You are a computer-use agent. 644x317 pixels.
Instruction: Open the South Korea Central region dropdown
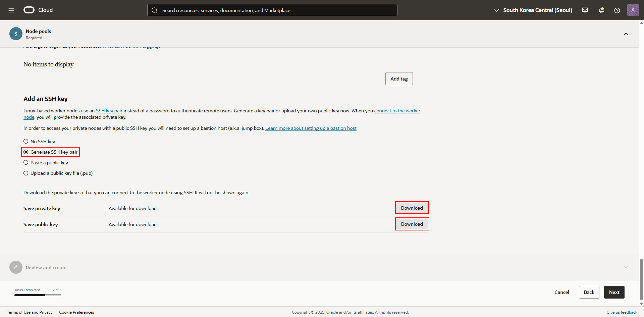point(533,10)
